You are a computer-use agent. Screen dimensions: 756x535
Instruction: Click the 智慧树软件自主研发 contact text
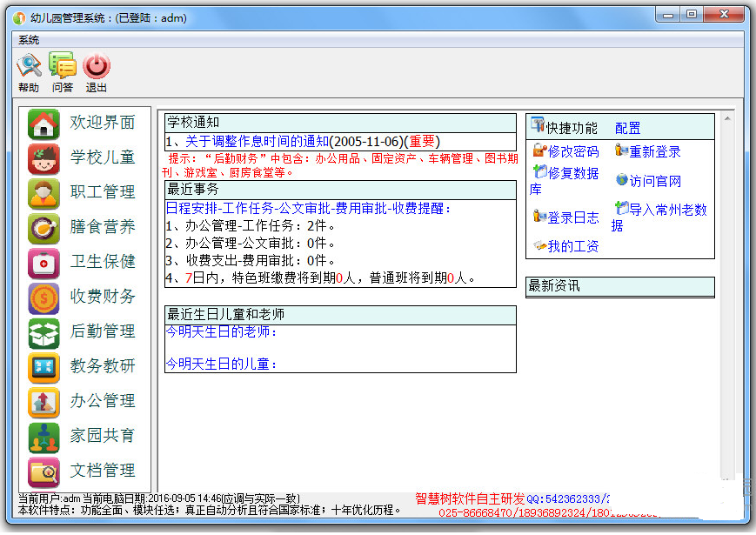point(470,498)
